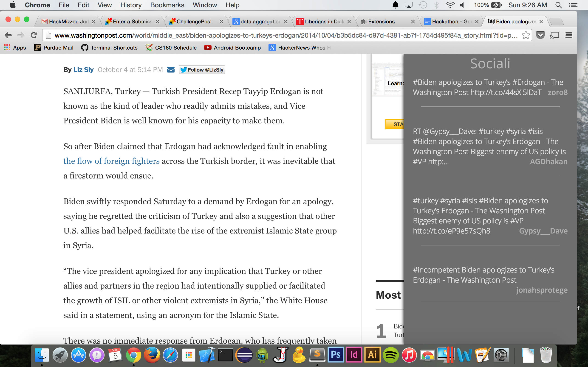
Task: Bookmark this page with the star icon
Action: coord(526,35)
